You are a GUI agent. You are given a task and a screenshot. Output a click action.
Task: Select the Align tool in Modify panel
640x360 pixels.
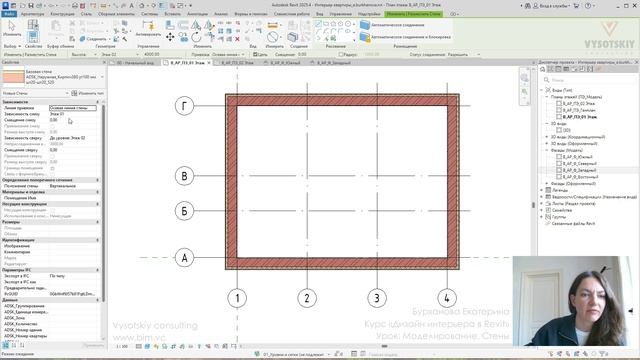[x=170, y=25]
